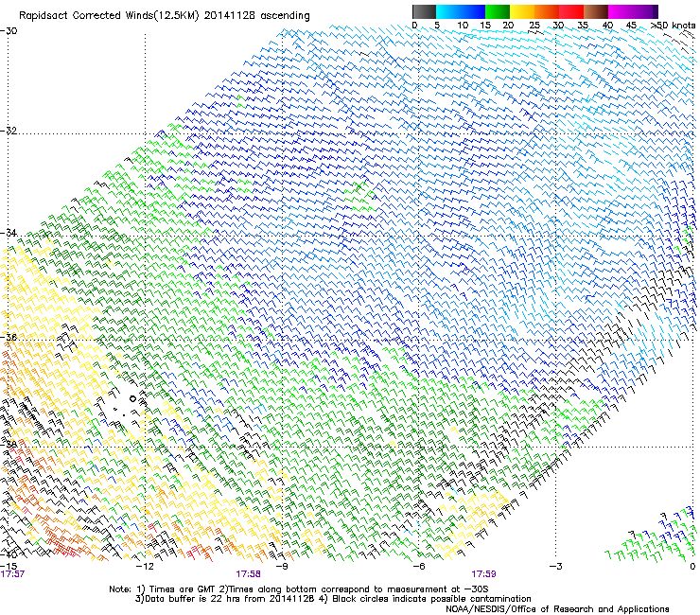
Task: Click the orange 25-30 knots legend segment
Action: [x=547, y=11]
